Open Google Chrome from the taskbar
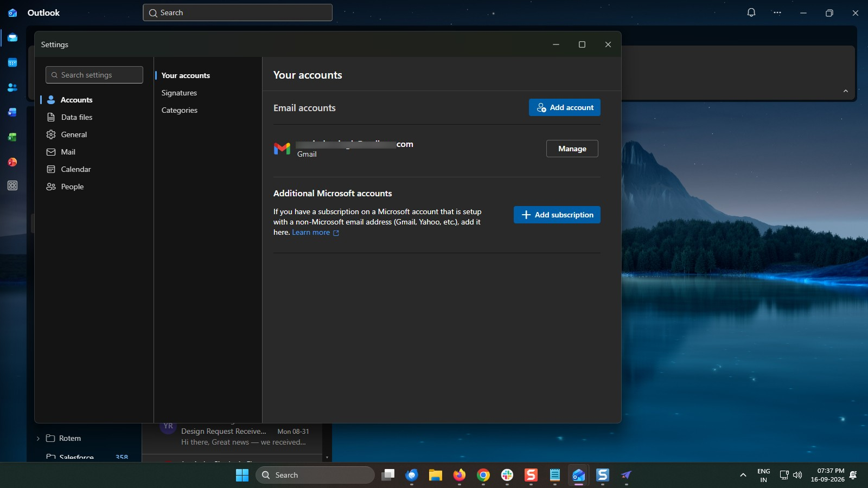The image size is (868, 488). pos(483,475)
